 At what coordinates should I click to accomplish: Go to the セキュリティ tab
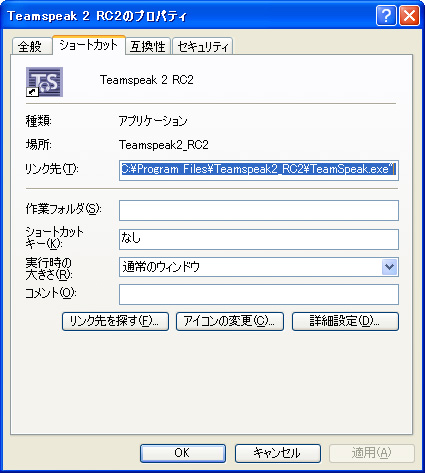coord(202,46)
